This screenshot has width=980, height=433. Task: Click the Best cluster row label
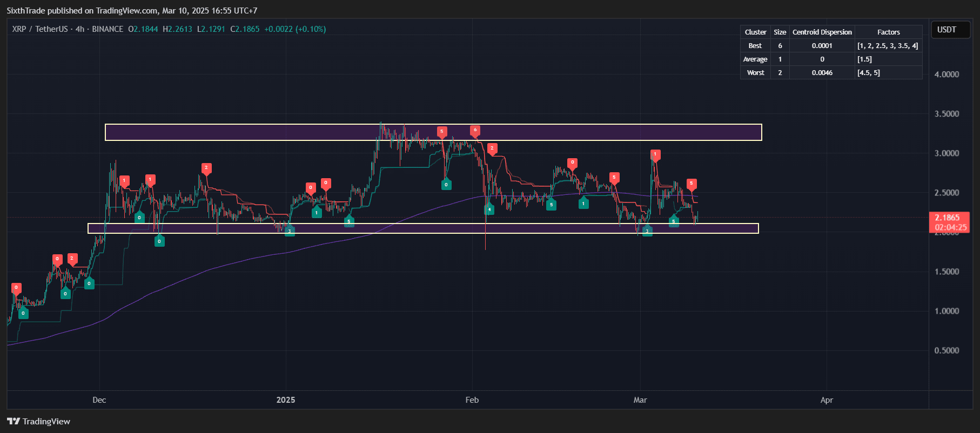(x=755, y=46)
